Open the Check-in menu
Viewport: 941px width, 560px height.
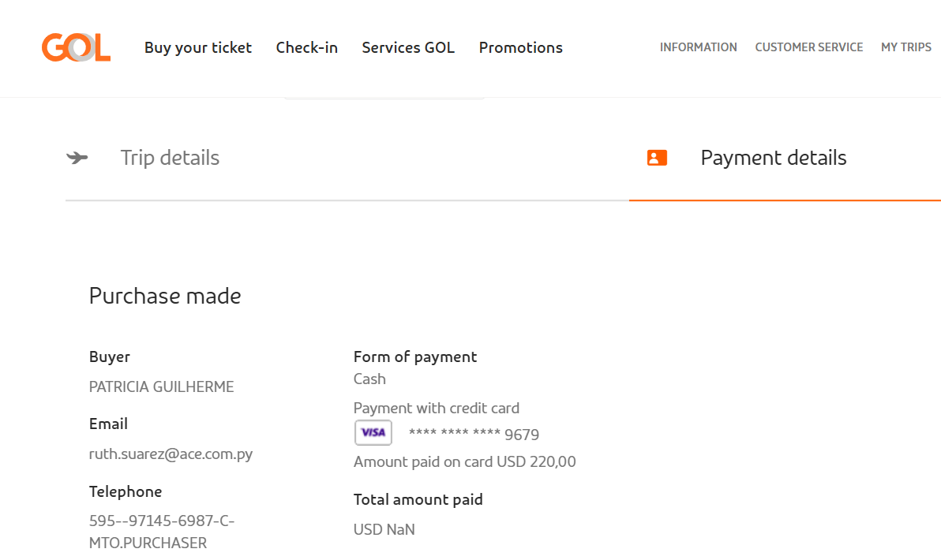pos(306,47)
